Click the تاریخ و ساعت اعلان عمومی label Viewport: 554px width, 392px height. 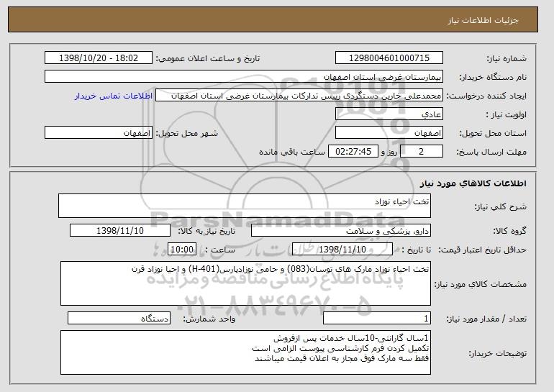click(x=208, y=58)
